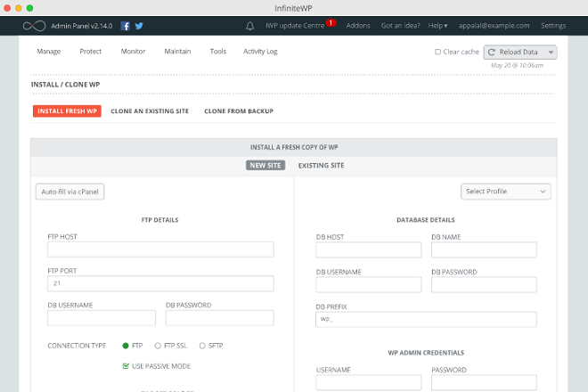
Task: Open the Maintain menu
Action: pyautogui.click(x=178, y=52)
